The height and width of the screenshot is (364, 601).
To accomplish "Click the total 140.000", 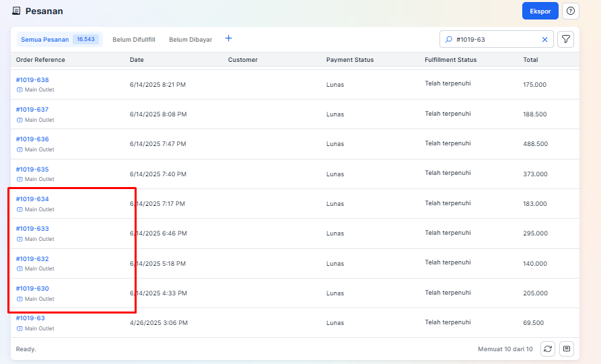I will coord(535,264).
